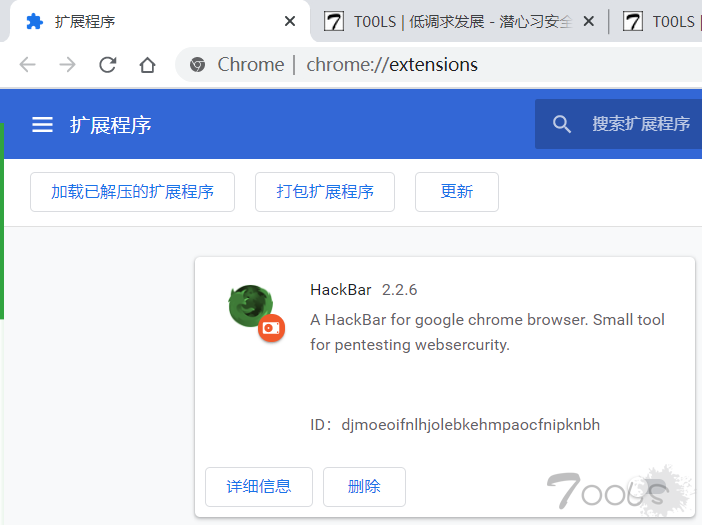Go forward with the browser forward arrow
Viewport: 702px width, 525px height.
click(x=68, y=65)
